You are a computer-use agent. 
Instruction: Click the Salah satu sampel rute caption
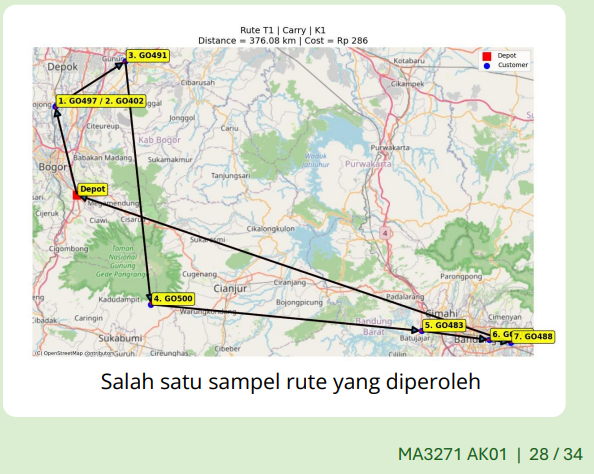[291, 382]
